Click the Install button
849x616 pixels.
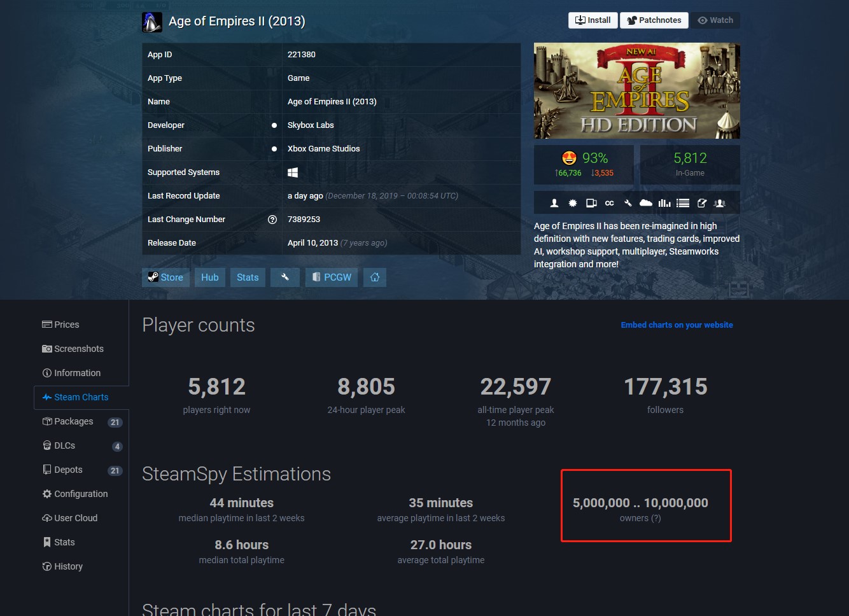[593, 20]
